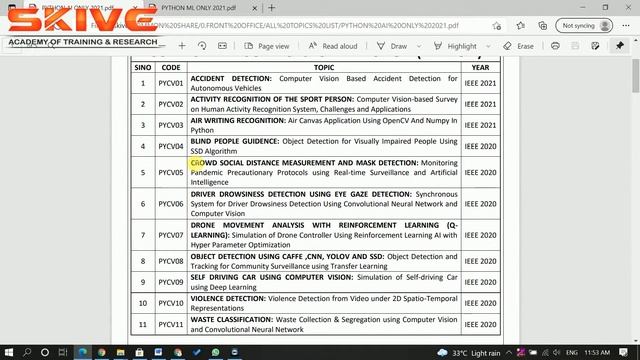The width and height of the screenshot is (640, 360).
Task: Click the VIOLENCE DETECTION topic heading
Action: (228, 299)
